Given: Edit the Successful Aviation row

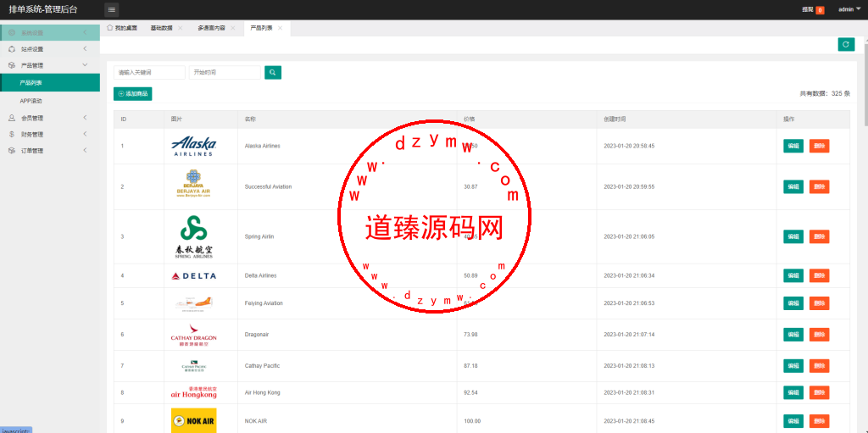Looking at the screenshot, I should (793, 187).
